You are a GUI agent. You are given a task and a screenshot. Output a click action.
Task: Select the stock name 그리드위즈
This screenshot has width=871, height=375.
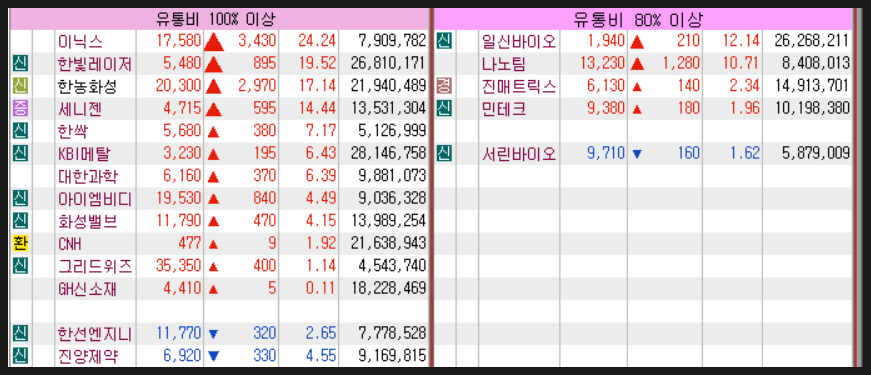coord(95,266)
